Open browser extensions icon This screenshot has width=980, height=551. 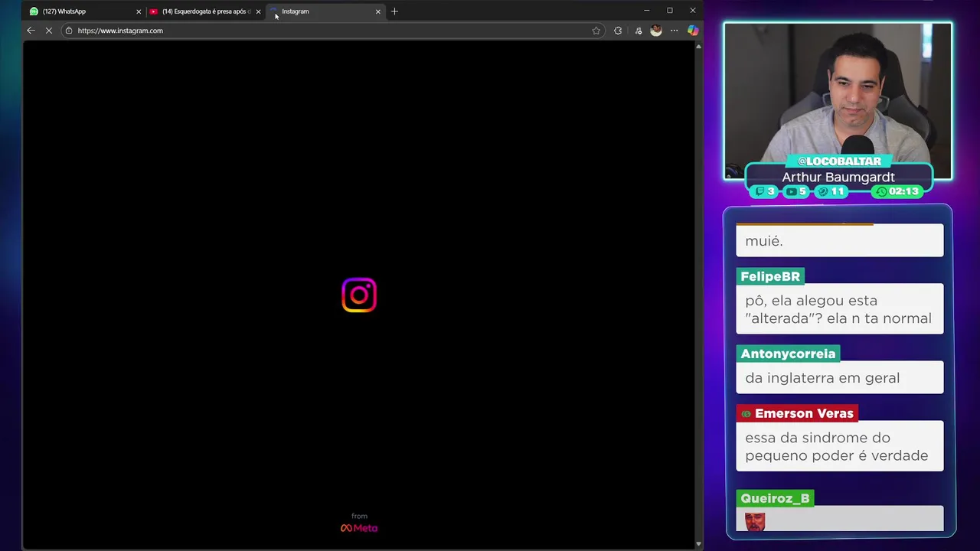pyautogui.click(x=618, y=31)
